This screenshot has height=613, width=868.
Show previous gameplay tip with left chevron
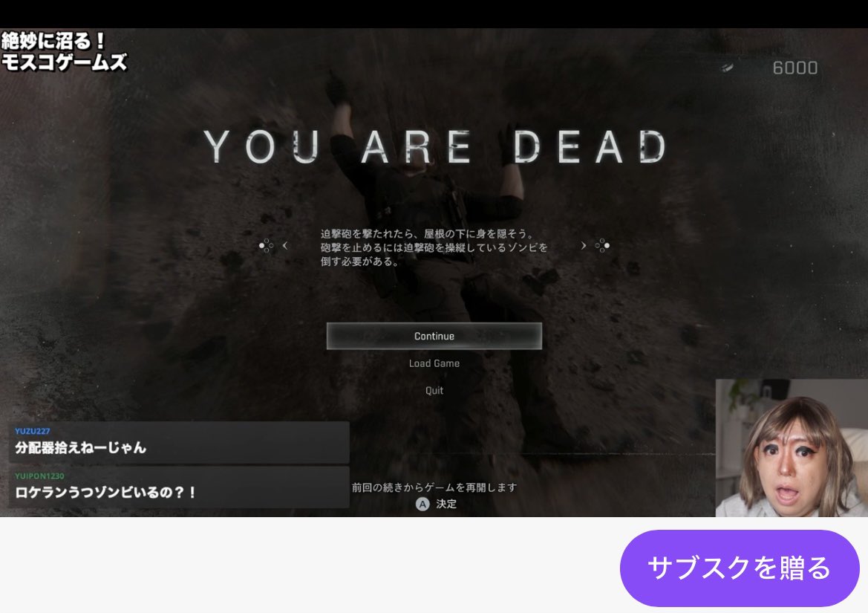(285, 245)
